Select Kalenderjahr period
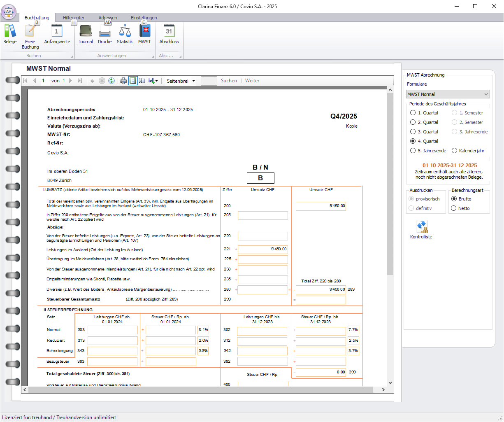Image resolution: width=504 pixels, height=422 pixels. point(468,151)
